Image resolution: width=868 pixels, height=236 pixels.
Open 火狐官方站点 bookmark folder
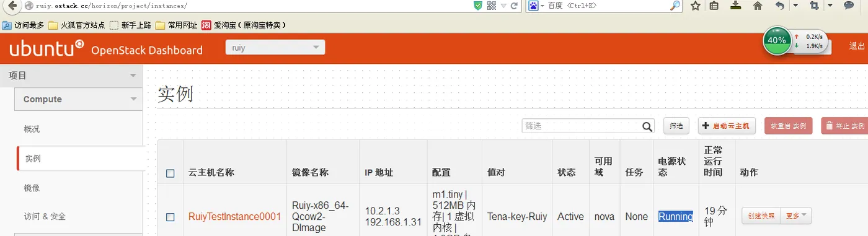point(77,25)
